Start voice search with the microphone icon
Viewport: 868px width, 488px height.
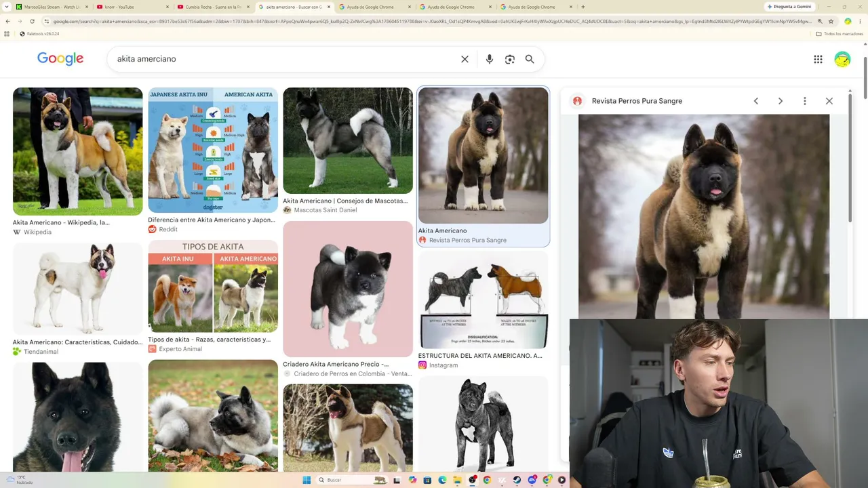pos(490,59)
